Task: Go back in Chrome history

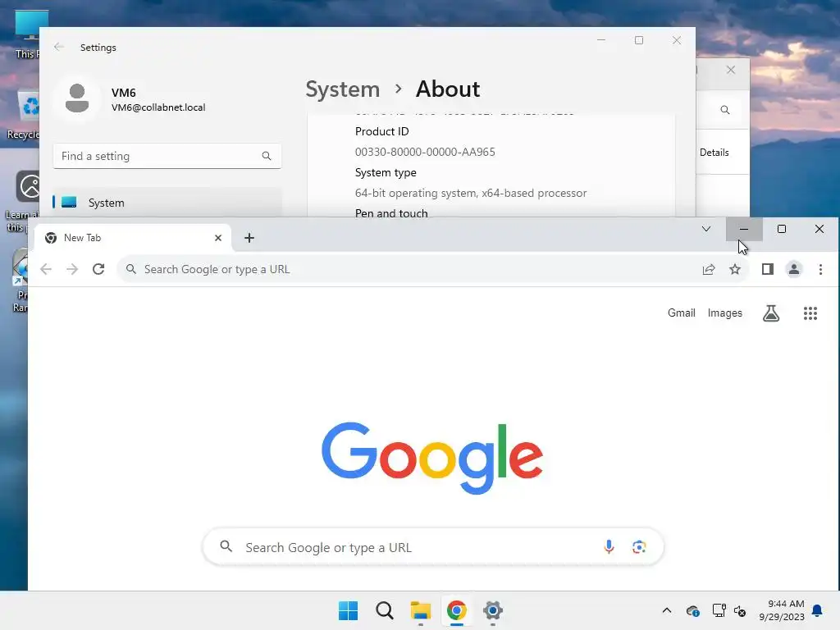Action: [x=46, y=269]
